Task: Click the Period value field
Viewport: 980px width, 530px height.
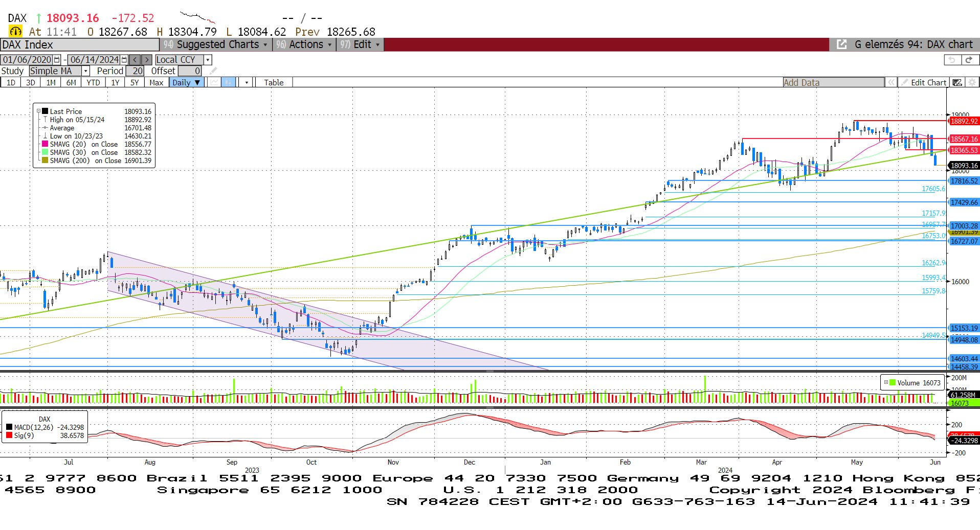Action: pos(135,71)
